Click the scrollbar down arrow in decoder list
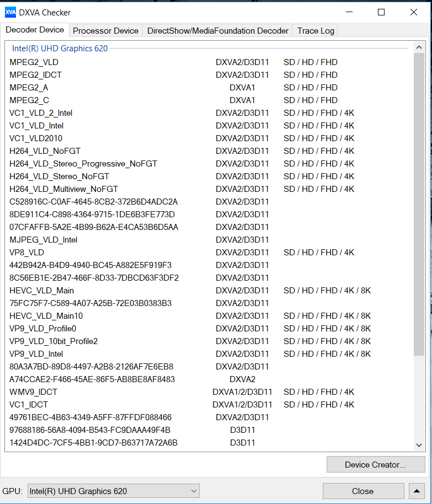Screen dimensions: 432x504 [x=419, y=445]
